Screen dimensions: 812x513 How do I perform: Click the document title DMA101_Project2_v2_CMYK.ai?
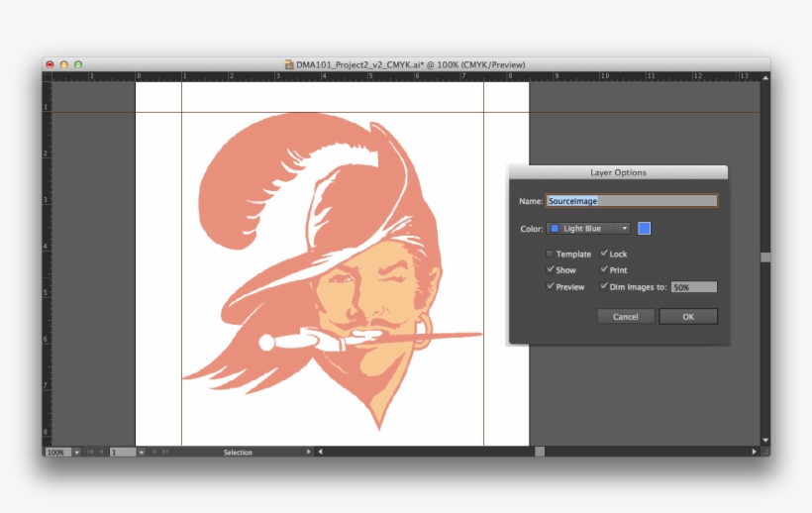coord(360,64)
